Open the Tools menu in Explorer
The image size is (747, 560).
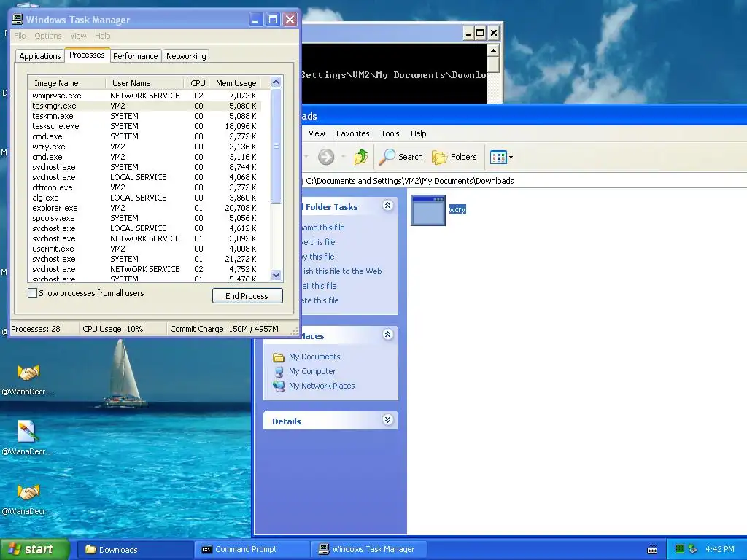(390, 133)
